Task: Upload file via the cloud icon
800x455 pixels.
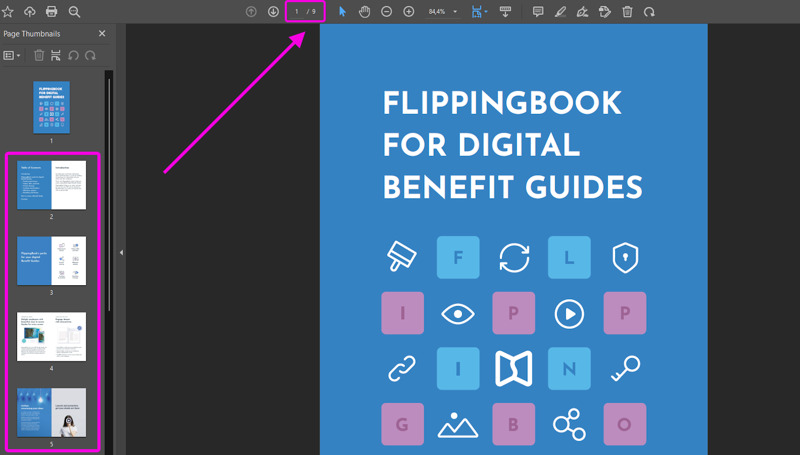Action: click(x=30, y=12)
